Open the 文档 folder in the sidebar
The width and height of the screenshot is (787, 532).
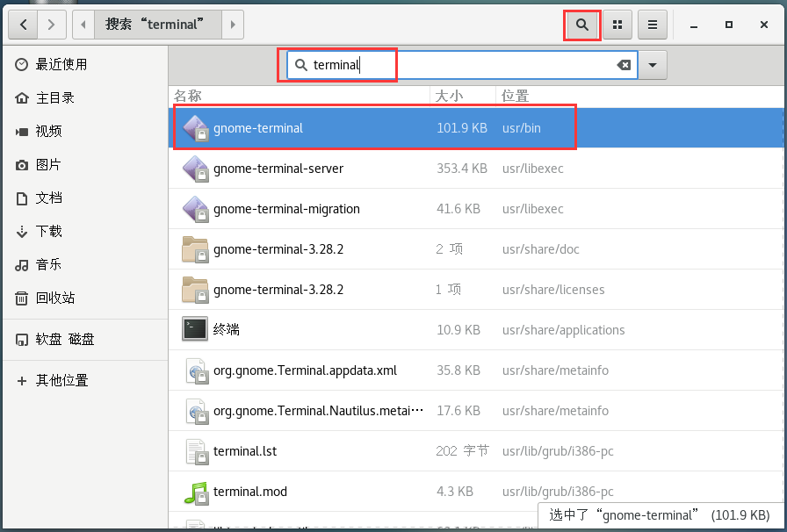[85, 198]
